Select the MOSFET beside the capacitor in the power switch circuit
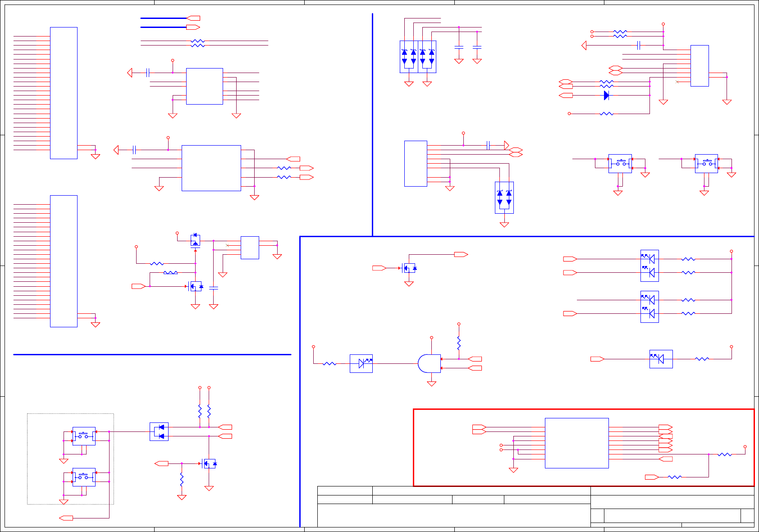Image resolution: width=759 pixels, height=532 pixels. [196, 286]
